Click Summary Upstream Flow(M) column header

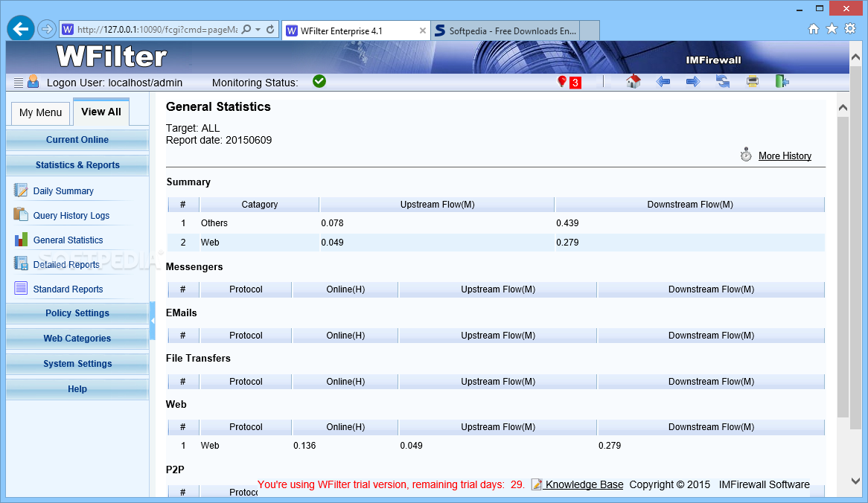[437, 205]
